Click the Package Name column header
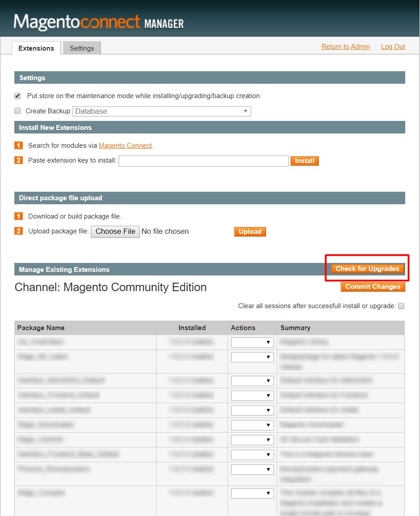The height and width of the screenshot is (516, 420). coord(41,328)
